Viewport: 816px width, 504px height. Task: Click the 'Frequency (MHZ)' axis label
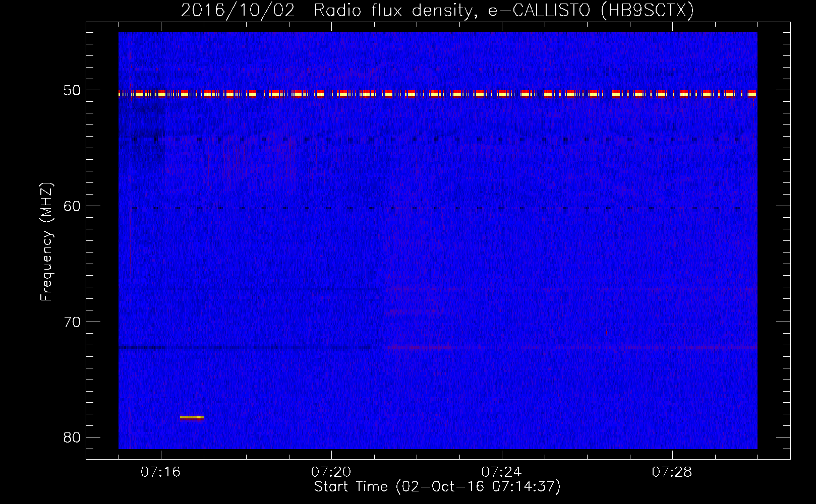click(46, 242)
